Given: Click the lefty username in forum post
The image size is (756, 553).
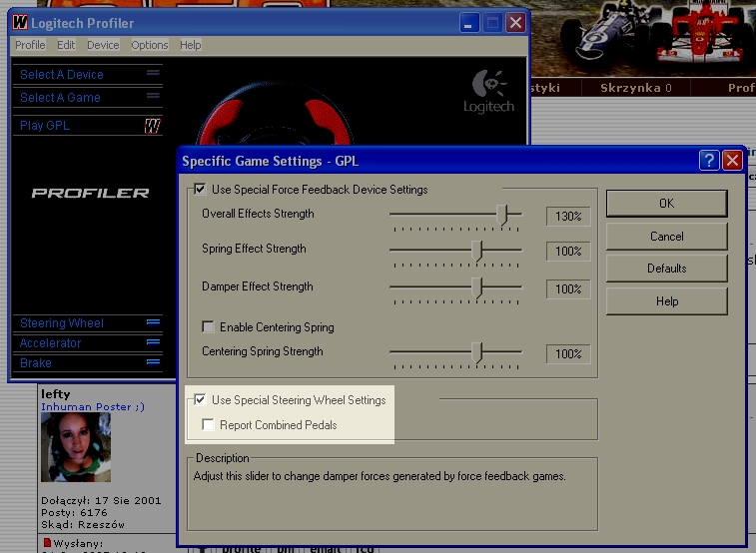Looking at the screenshot, I should (x=56, y=394).
